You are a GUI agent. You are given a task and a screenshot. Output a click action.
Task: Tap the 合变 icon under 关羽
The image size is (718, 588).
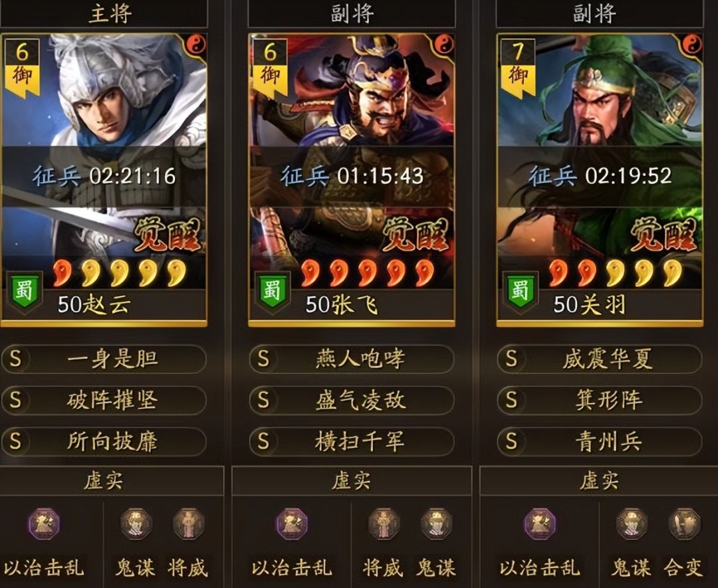684,524
